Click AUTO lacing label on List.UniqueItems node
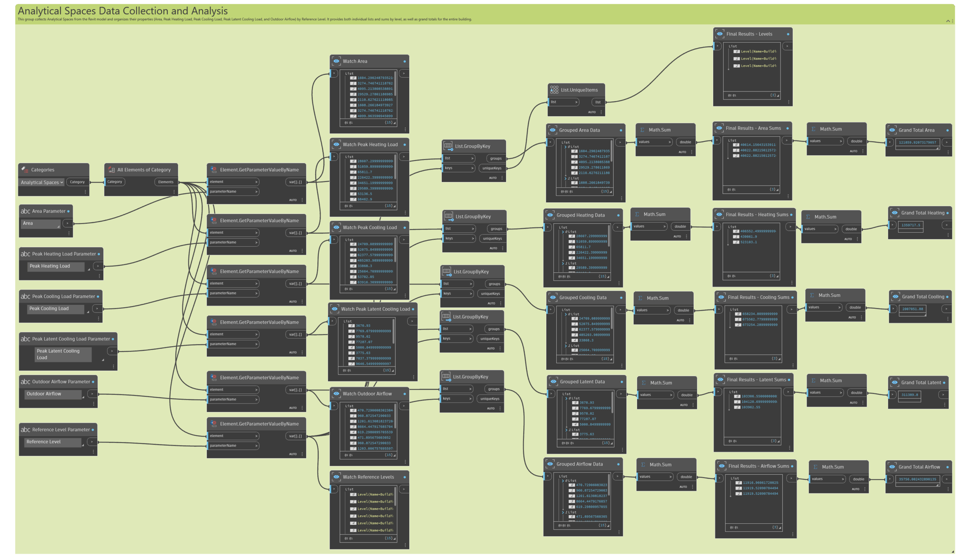The height and width of the screenshot is (557, 980). [x=591, y=112]
